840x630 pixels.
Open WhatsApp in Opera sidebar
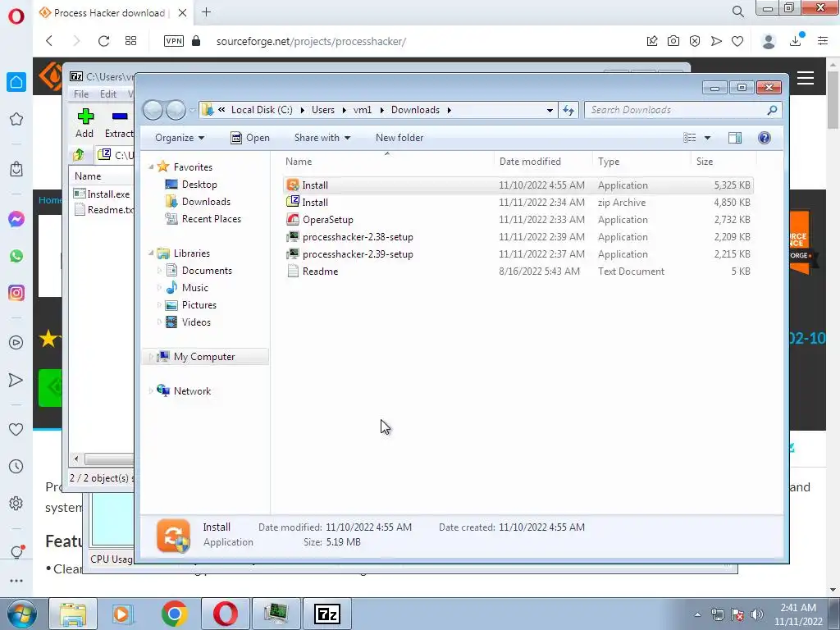(16, 256)
